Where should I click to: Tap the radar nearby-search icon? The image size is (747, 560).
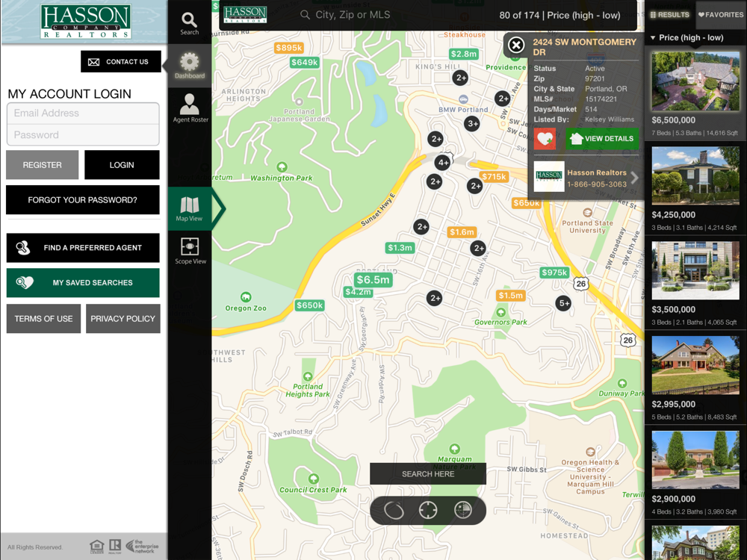click(x=463, y=511)
